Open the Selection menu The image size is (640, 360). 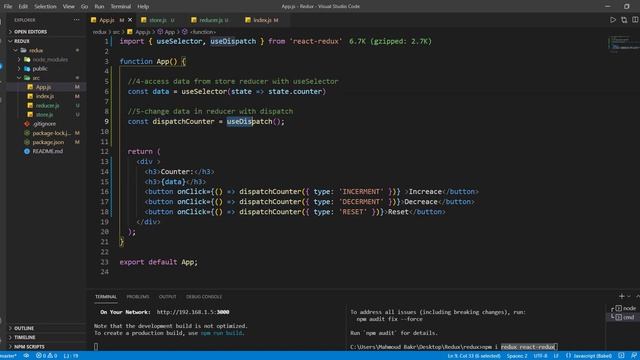[45, 7]
